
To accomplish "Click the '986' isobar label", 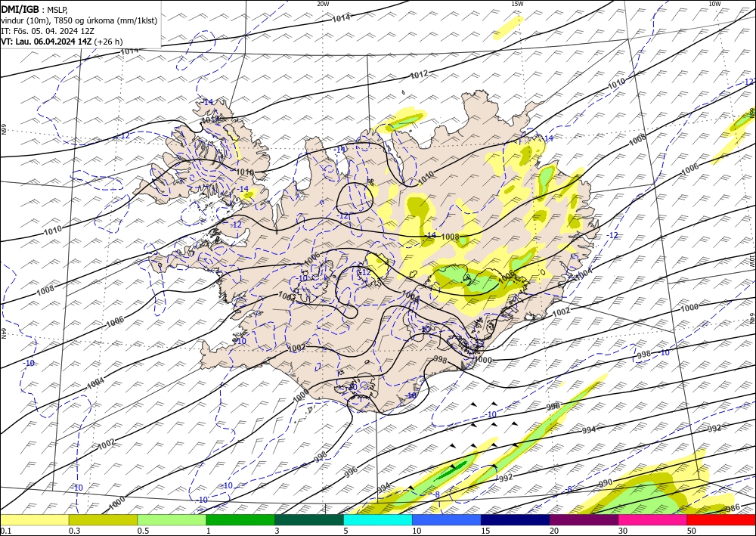I will (733, 507).
